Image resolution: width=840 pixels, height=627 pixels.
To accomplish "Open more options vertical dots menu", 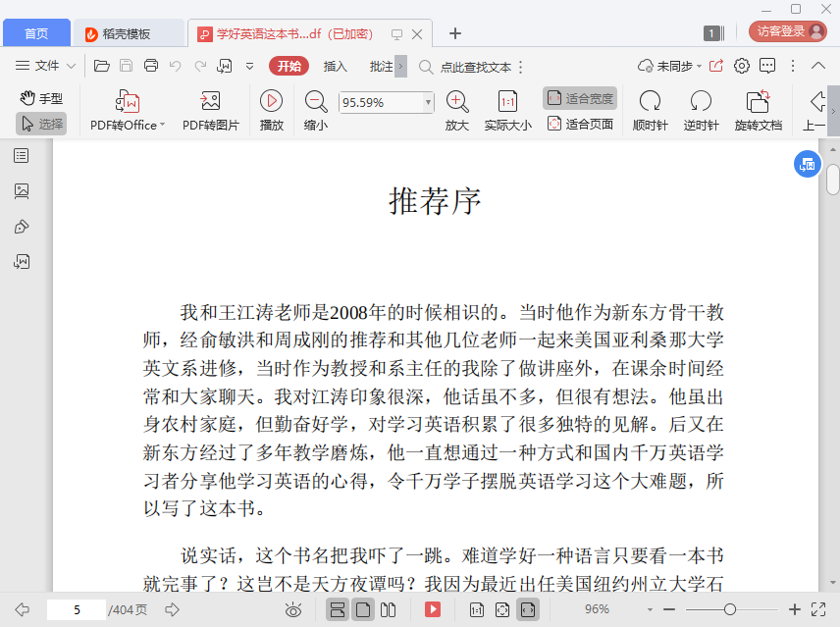I will point(793,66).
